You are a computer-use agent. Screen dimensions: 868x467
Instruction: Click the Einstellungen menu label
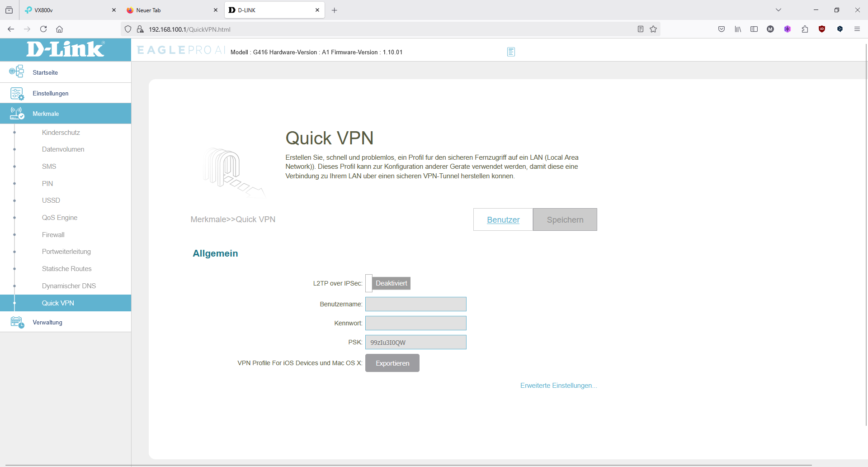pos(51,93)
